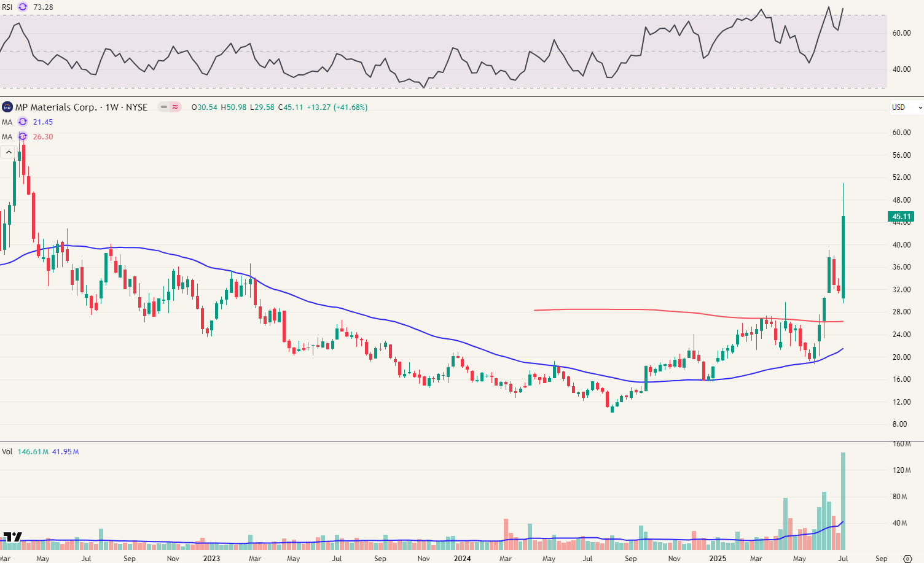Click the refresh icon next to MA 26.30
Image resolution: width=924 pixels, height=563 pixels.
[23, 136]
